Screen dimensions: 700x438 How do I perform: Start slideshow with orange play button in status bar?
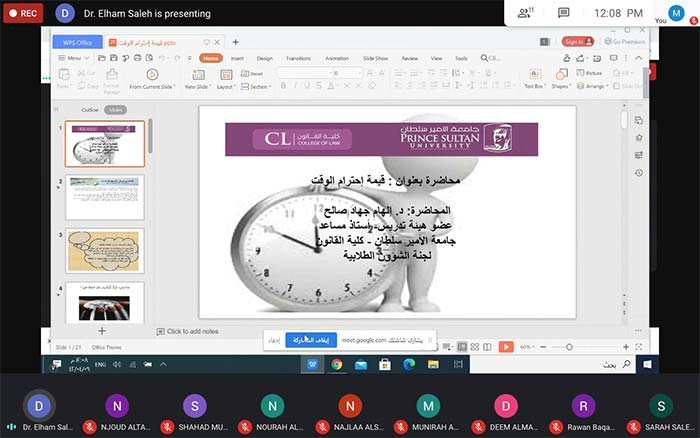[x=506, y=347]
